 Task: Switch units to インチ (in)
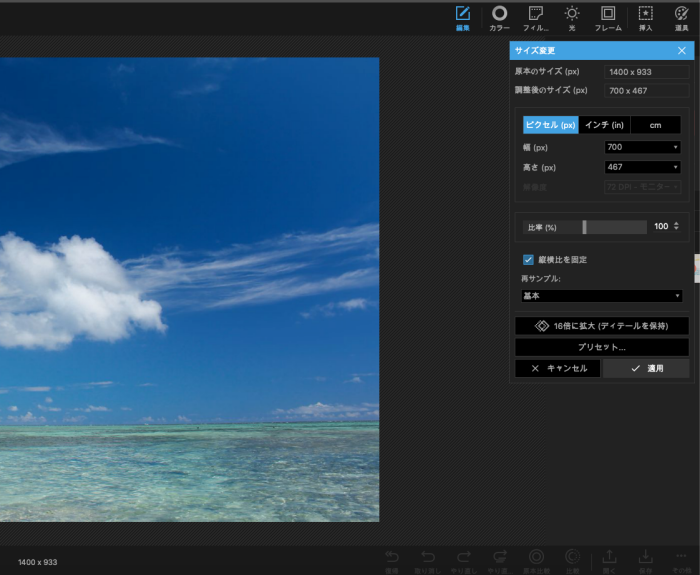click(x=604, y=125)
